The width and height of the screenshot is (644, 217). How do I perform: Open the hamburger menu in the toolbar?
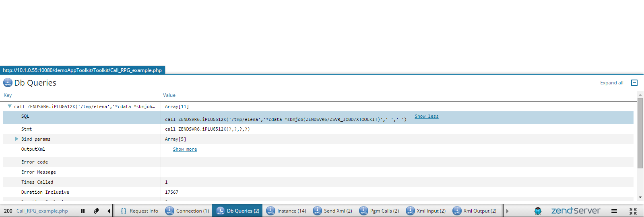(x=614, y=211)
